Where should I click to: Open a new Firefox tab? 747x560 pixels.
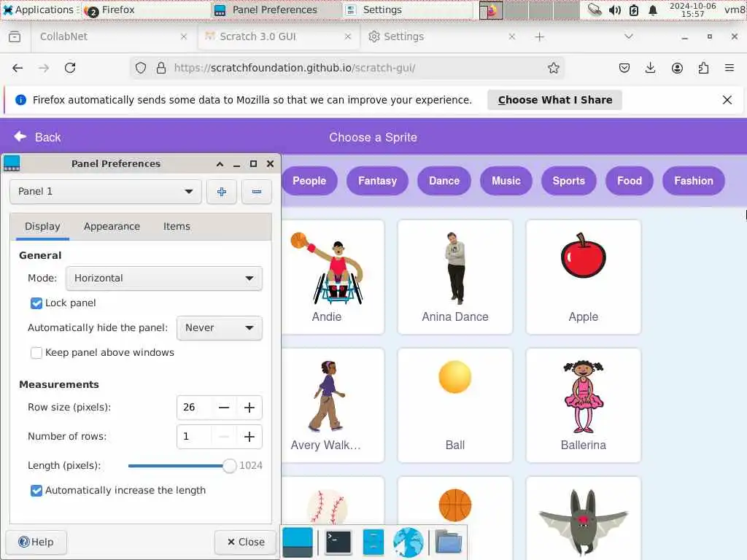[x=539, y=36]
